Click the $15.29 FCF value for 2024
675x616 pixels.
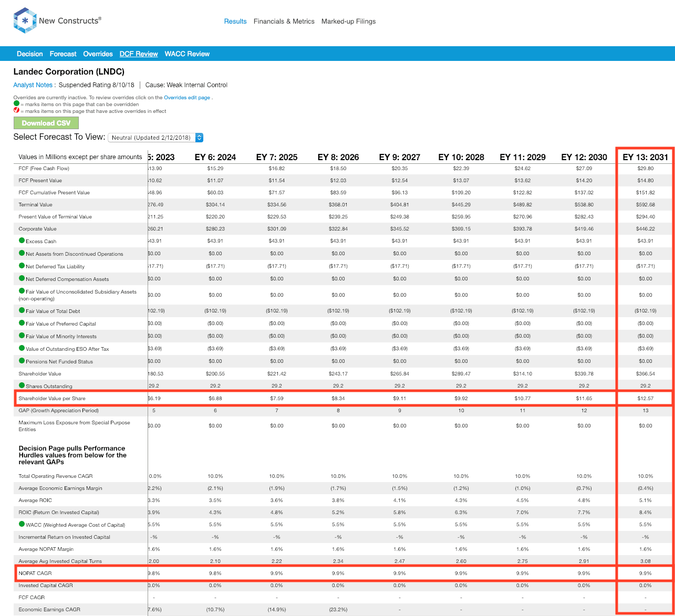point(215,169)
